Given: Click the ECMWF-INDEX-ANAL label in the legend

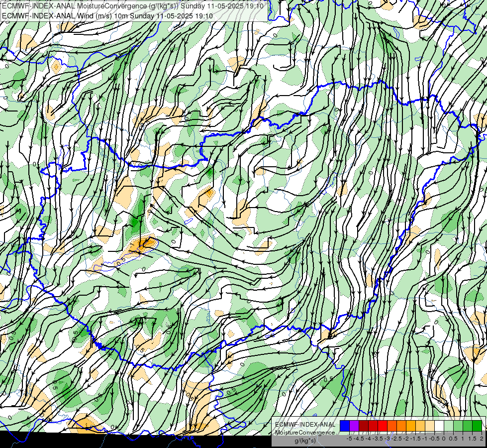Looking at the screenshot, I should point(305,425).
